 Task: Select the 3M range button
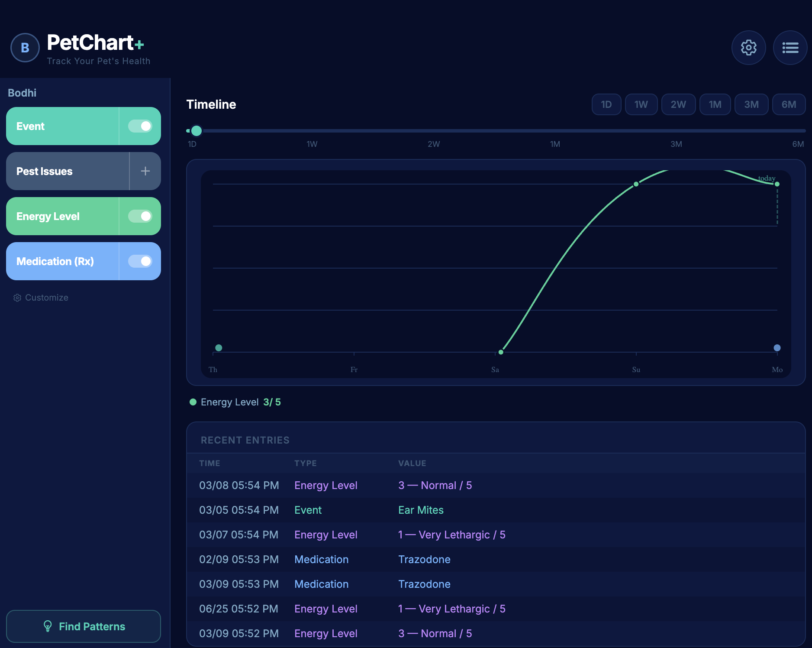coord(751,104)
